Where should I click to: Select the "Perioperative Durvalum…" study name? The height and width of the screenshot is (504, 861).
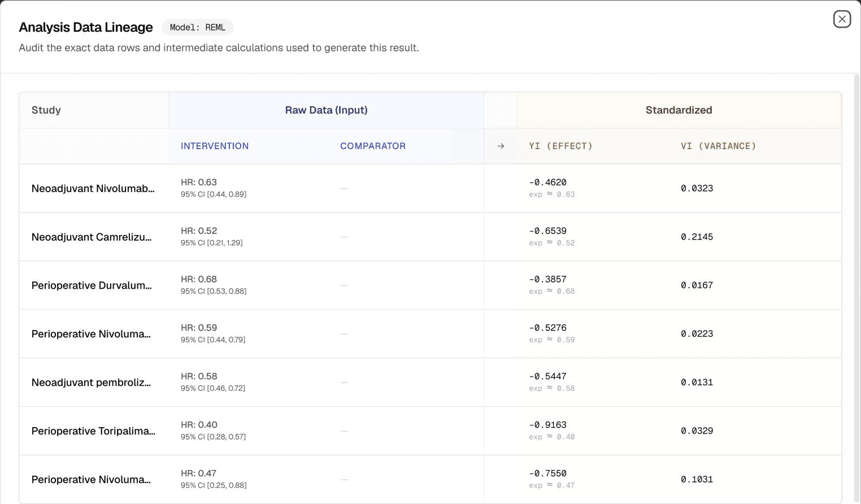(92, 285)
